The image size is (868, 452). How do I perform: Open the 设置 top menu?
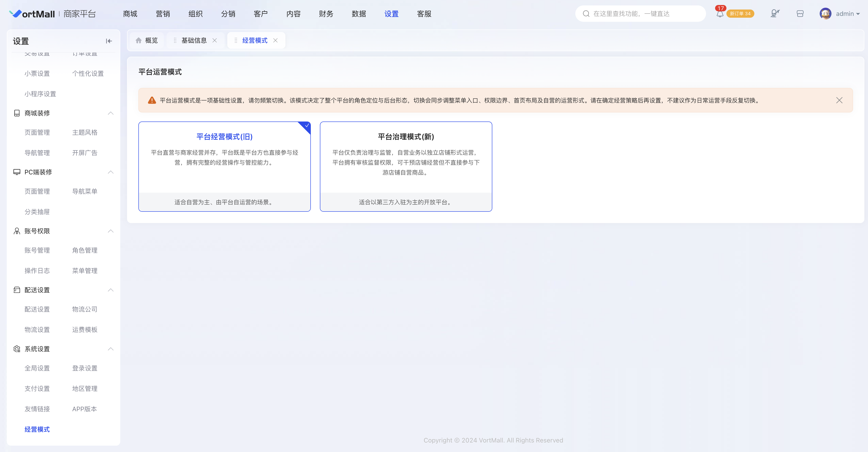tap(392, 14)
